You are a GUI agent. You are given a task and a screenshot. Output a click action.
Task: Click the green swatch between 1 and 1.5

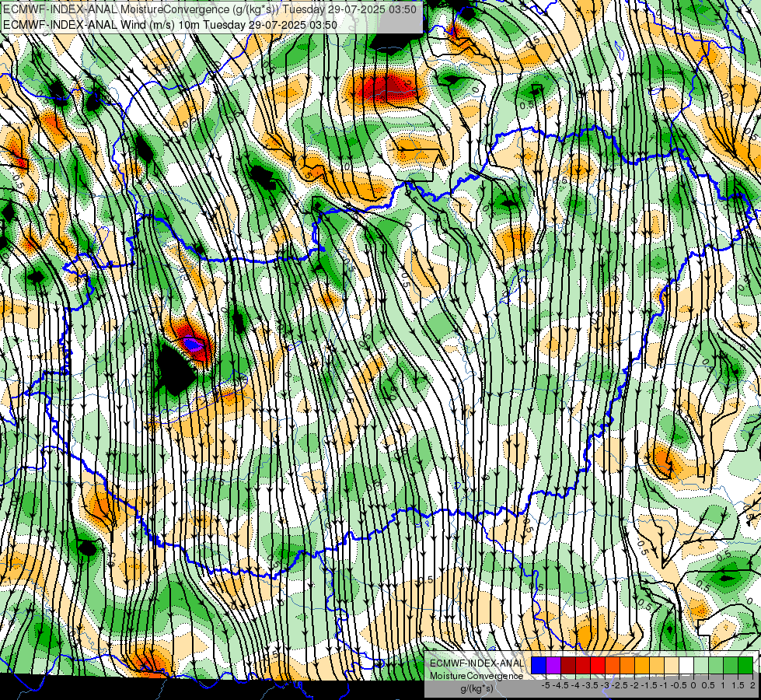pos(731,665)
